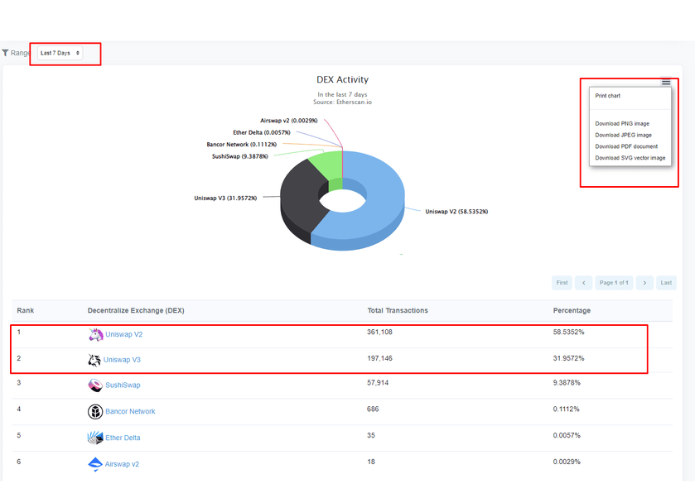Screen dimensions: 700x496
Task: Click the previous page chevron button
Action: click(583, 283)
